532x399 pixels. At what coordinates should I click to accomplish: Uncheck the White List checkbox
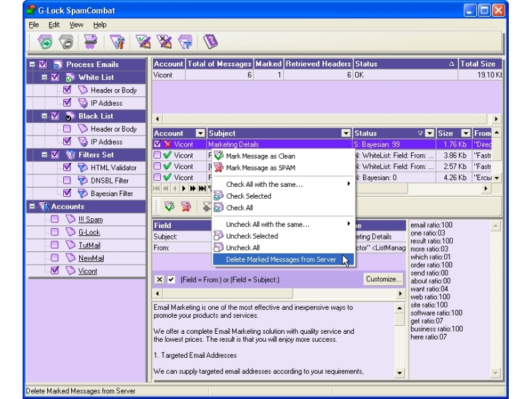pos(55,77)
